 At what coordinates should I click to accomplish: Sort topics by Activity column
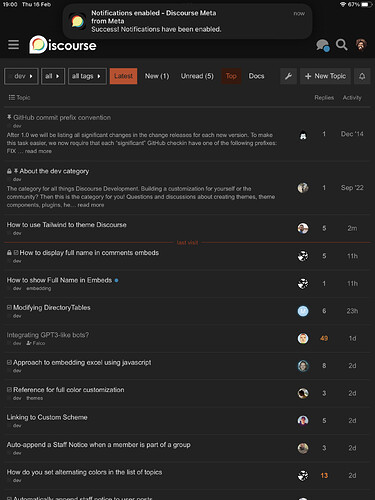click(x=352, y=98)
